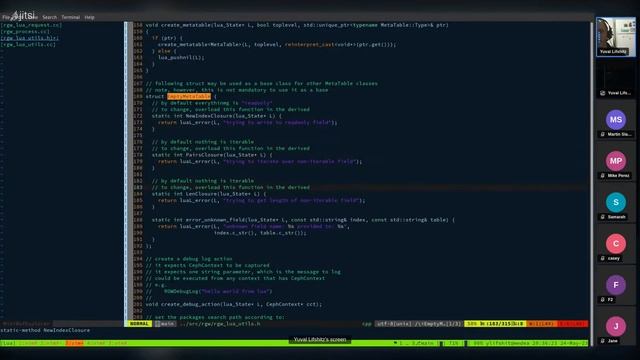Click muted mic icon for Martin Sla...
The width and height of the screenshot is (640, 360).
click(x=602, y=134)
